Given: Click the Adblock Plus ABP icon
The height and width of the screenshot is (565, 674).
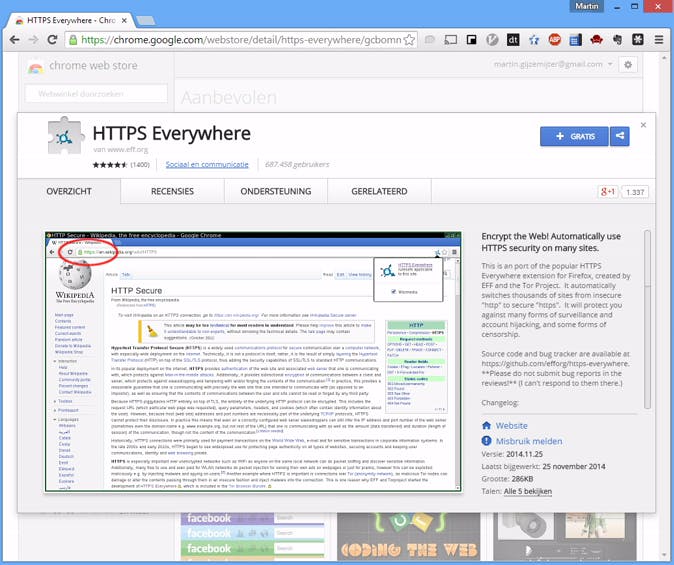Looking at the screenshot, I should (555, 40).
